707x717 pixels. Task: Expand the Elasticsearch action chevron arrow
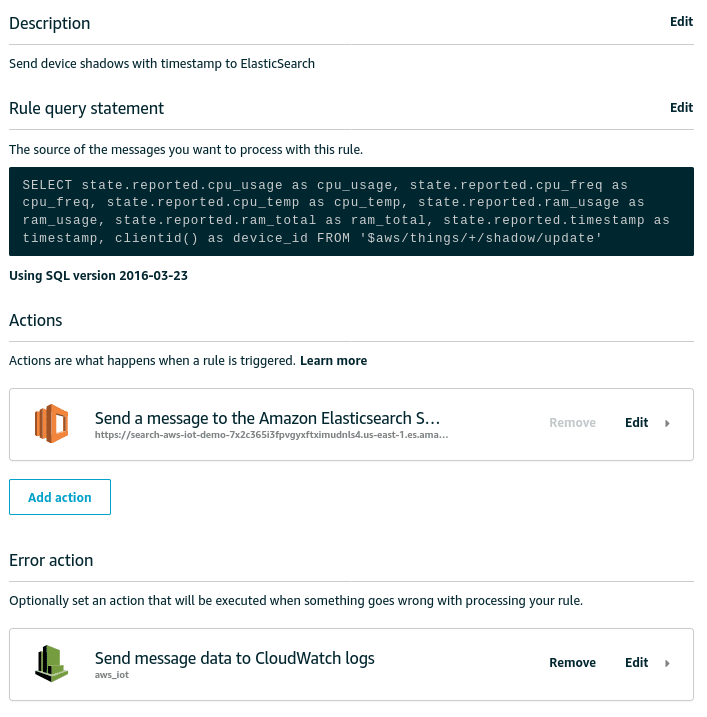(x=667, y=423)
